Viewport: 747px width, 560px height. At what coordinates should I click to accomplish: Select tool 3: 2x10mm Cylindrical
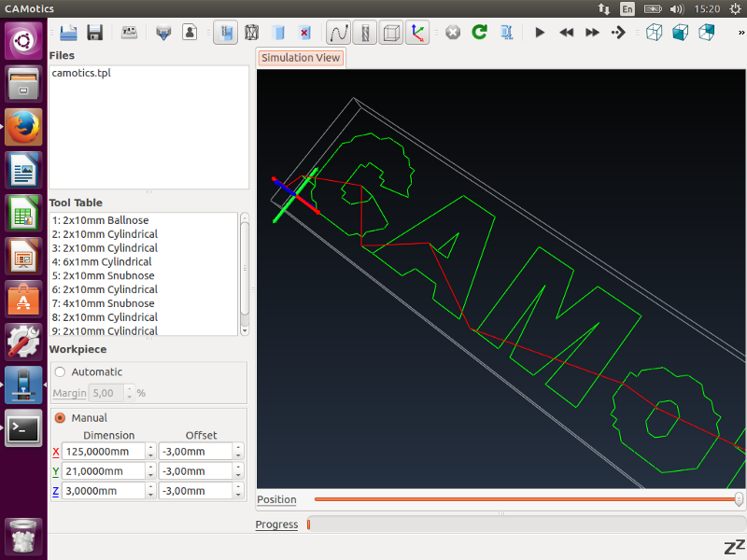pos(105,247)
